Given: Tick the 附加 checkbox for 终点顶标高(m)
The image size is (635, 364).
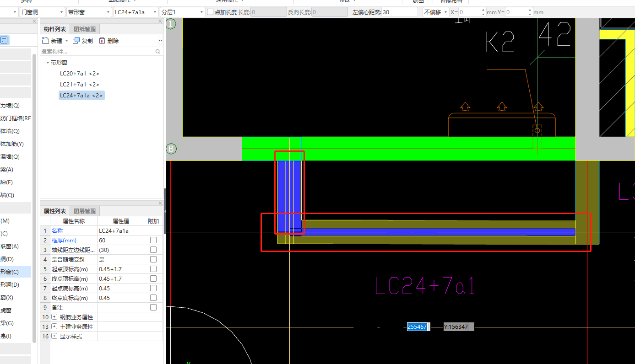Looking at the screenshot, I should (153, 278).
